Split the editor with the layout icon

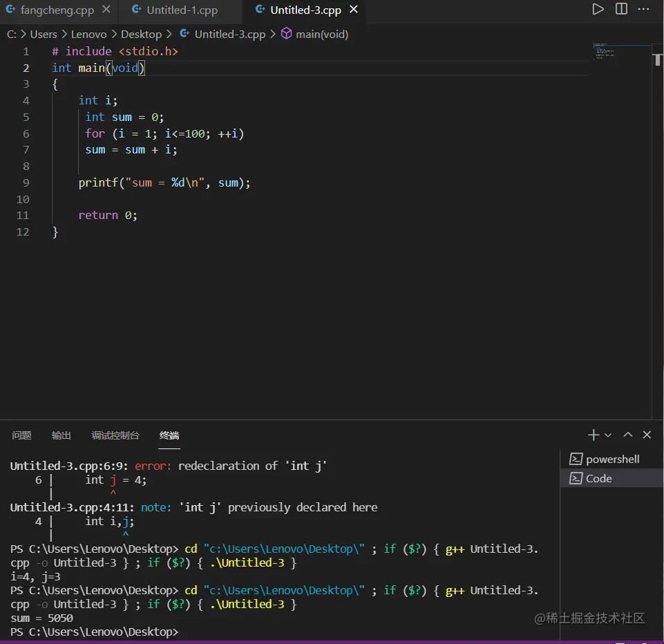[x=621, y=9]
